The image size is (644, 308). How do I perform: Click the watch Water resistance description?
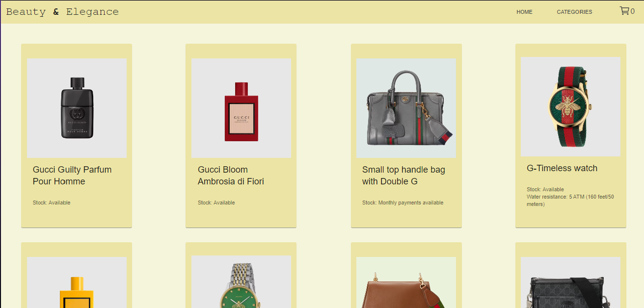(571, 200)
